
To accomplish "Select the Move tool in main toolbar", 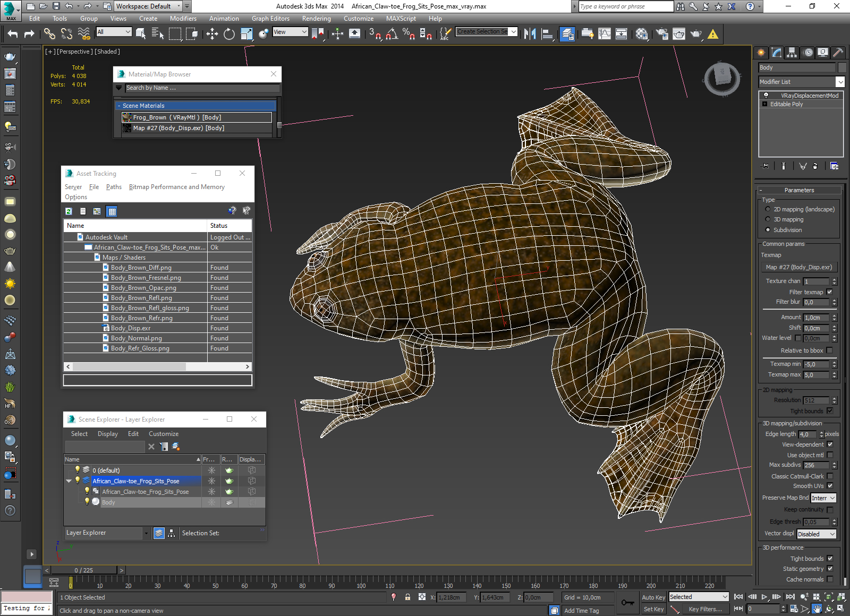I will (212, 34).
